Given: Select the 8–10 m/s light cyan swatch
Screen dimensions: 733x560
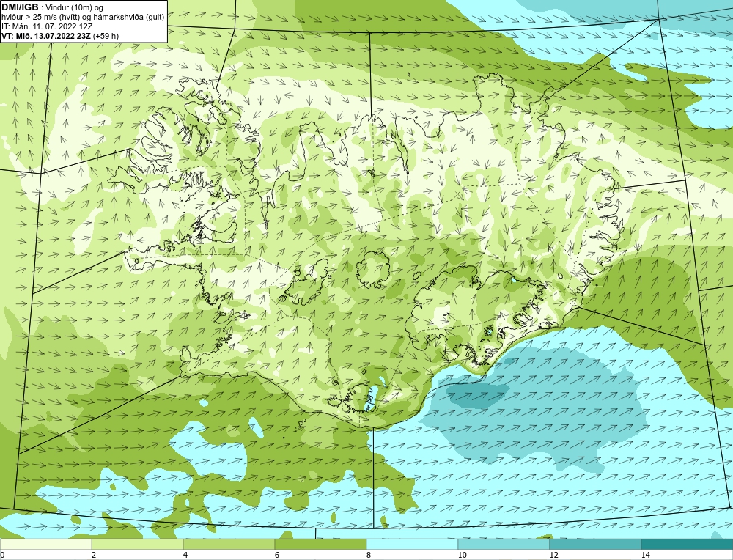Looking at the screenshot, I should [x=412, y=544].
